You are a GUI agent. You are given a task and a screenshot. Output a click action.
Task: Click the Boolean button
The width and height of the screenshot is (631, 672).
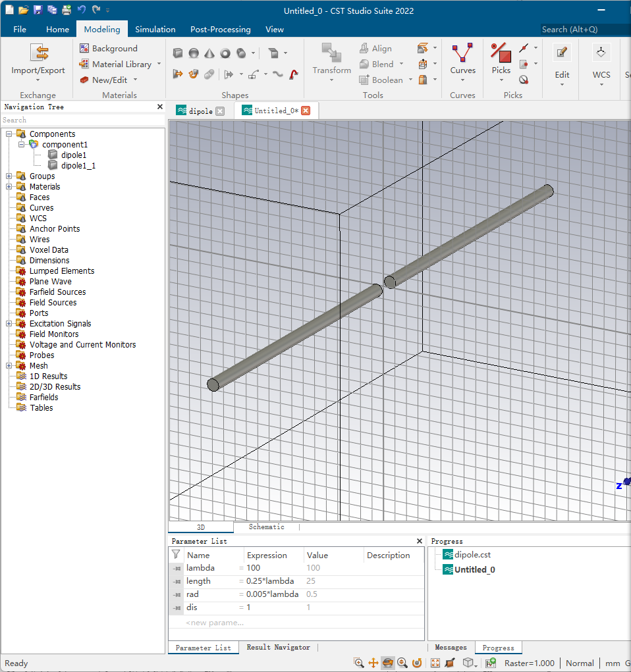tap(381, 80)
